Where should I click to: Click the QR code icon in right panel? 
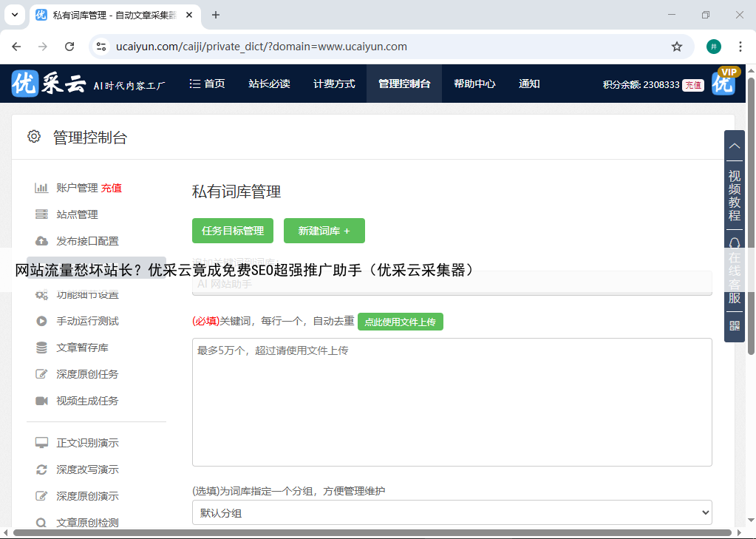tap(734, 325)
